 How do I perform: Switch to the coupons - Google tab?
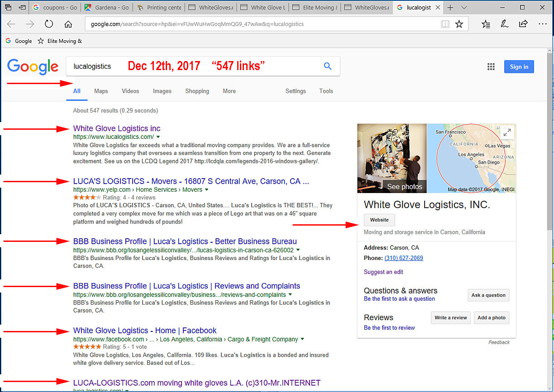click(56, 8)
